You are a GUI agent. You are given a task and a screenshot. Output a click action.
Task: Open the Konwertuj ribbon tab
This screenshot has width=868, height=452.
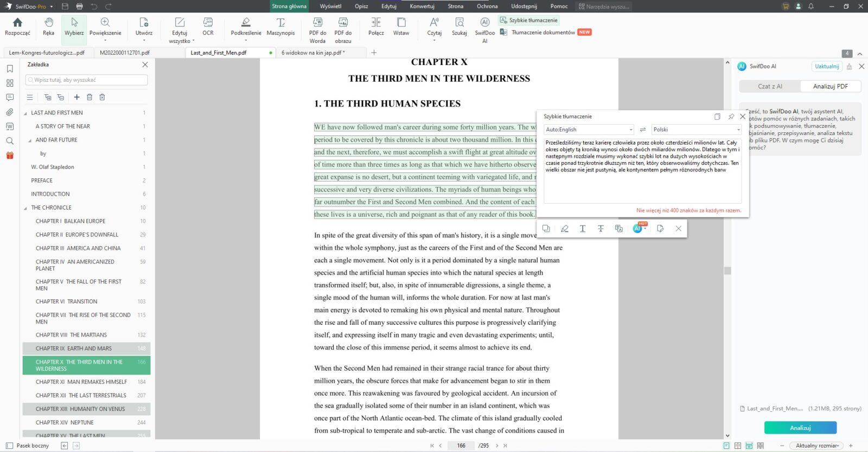422,7
